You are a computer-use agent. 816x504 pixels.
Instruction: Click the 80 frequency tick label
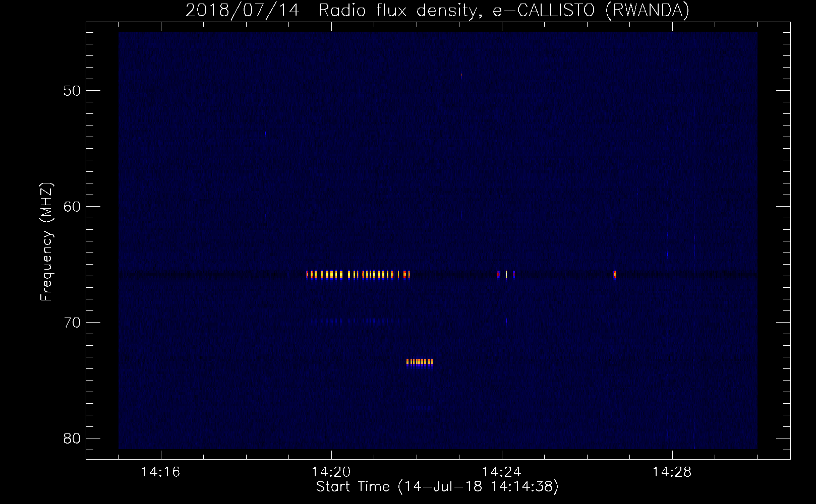point(72,438)
